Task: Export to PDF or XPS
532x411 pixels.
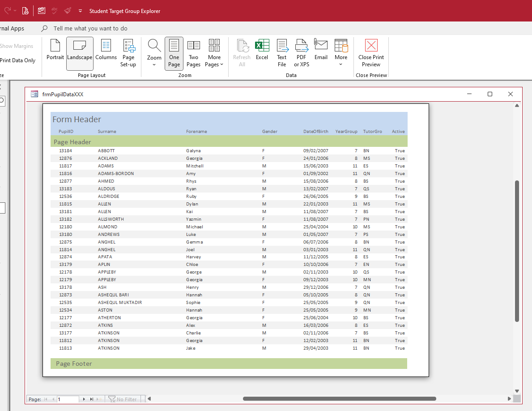Action: tap(302, 53)
